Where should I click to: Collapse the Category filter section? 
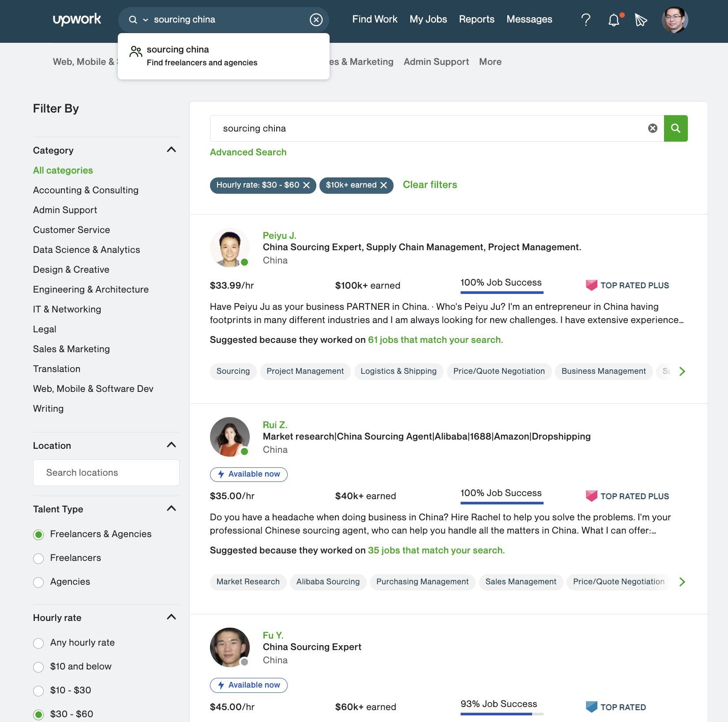pos(171,150)
